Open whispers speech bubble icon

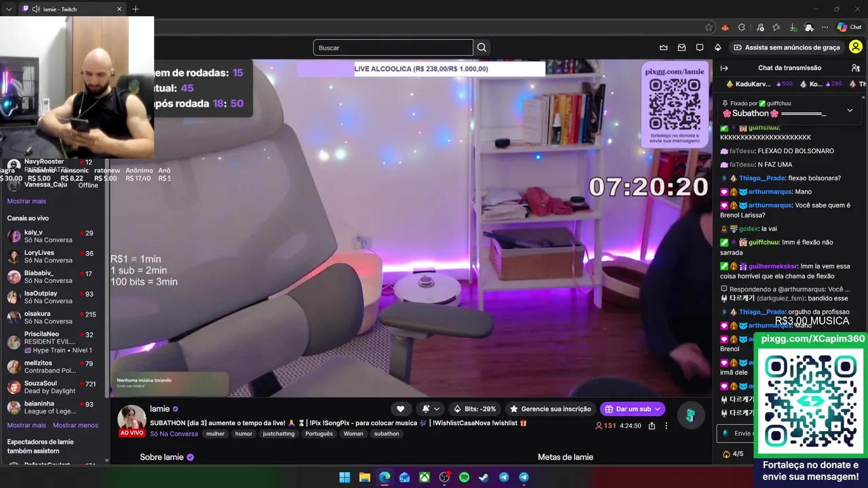700,47
